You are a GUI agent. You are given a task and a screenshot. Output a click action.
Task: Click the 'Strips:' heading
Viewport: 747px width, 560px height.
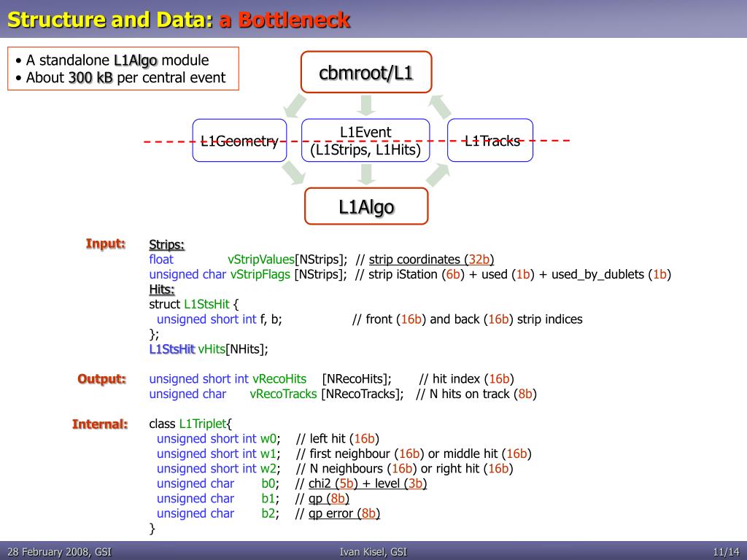tap(167, 245)
